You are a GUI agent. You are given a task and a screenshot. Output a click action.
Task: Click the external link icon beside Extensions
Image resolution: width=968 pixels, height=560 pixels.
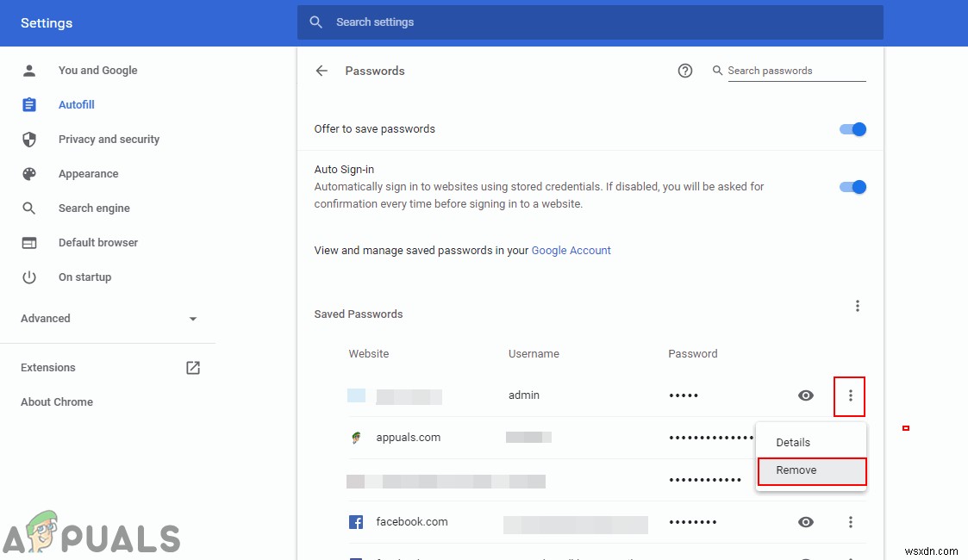pyautogui.click(x=193, y=367)
